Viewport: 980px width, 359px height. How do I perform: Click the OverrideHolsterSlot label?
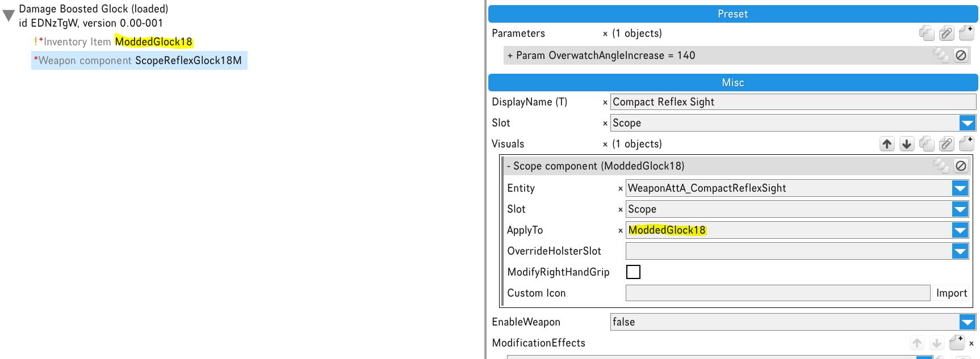(554, 251)
